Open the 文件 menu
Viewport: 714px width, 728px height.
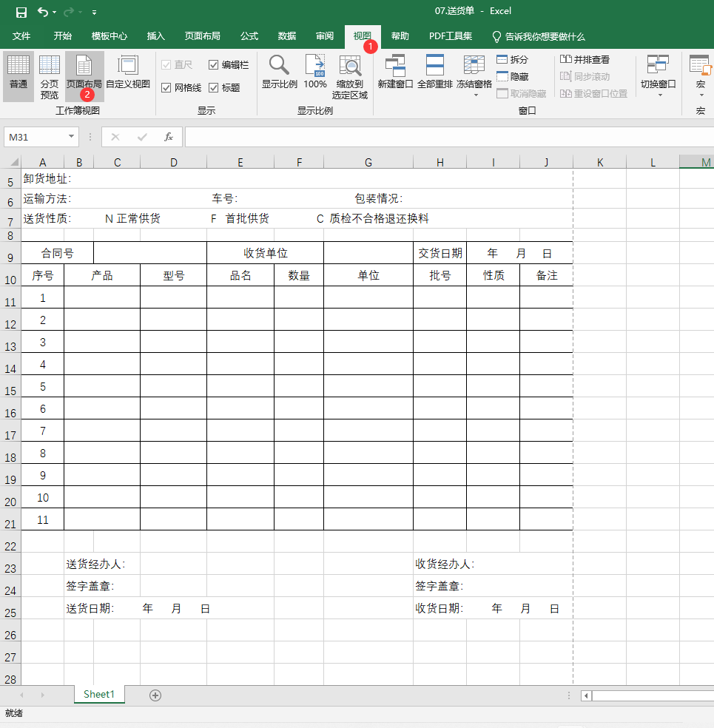point(20,36)
